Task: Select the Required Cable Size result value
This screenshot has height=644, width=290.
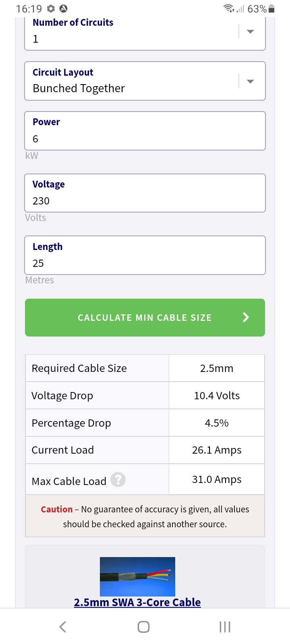Action: click(217, 368)
